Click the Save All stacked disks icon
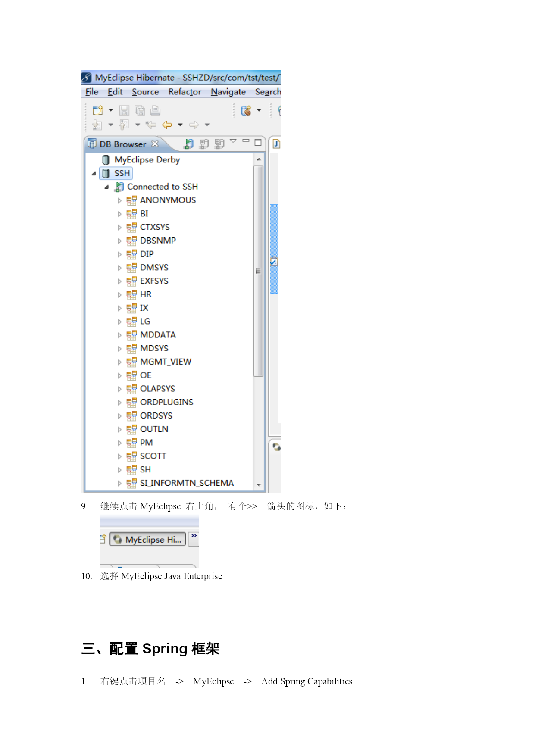 140,110
